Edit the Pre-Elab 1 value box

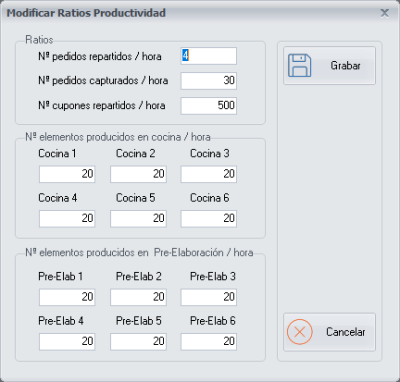click(67, 297)
